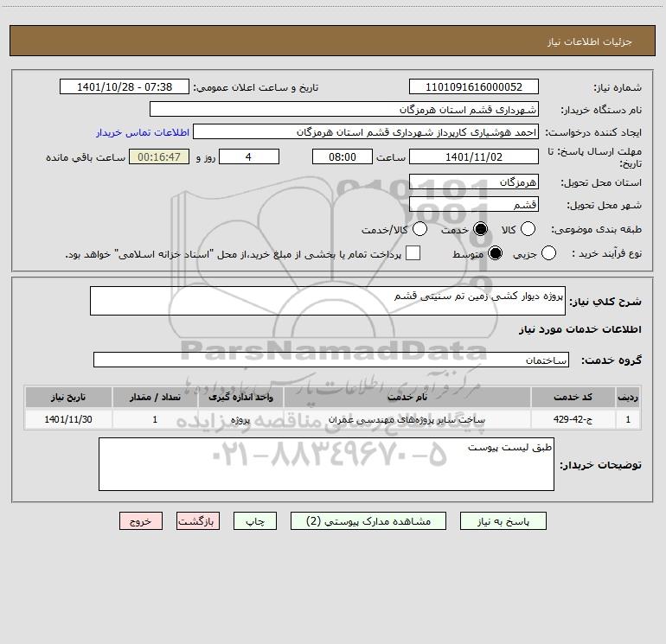Click the request creator field احمد هوشیاری
This screenshot has height=644, width=666.
pyautogui.click(x=366, y=131)
